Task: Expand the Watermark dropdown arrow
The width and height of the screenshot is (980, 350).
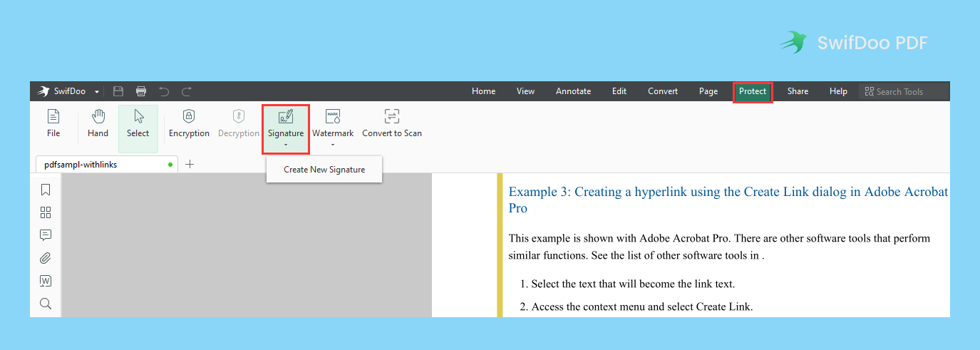Action: [x=333, y=145]
